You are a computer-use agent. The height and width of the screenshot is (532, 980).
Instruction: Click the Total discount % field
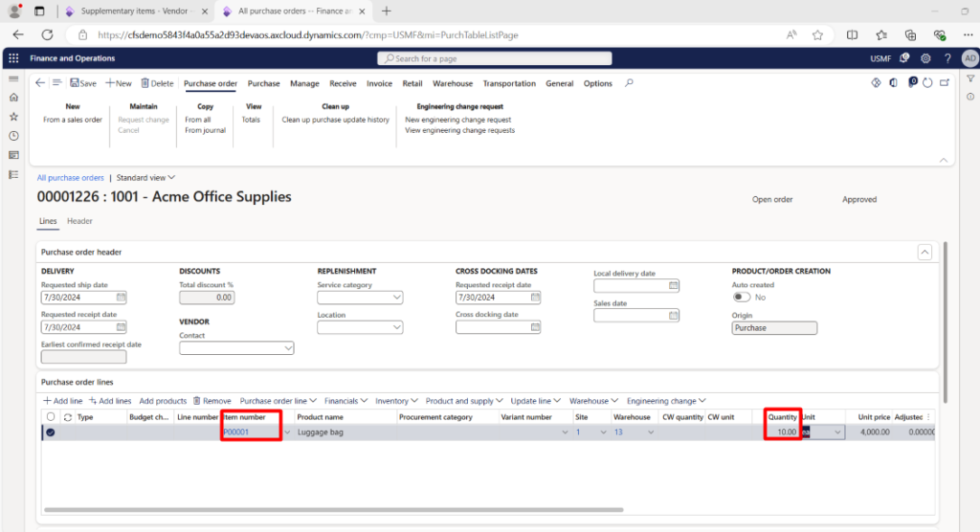(x=207, y=298)
